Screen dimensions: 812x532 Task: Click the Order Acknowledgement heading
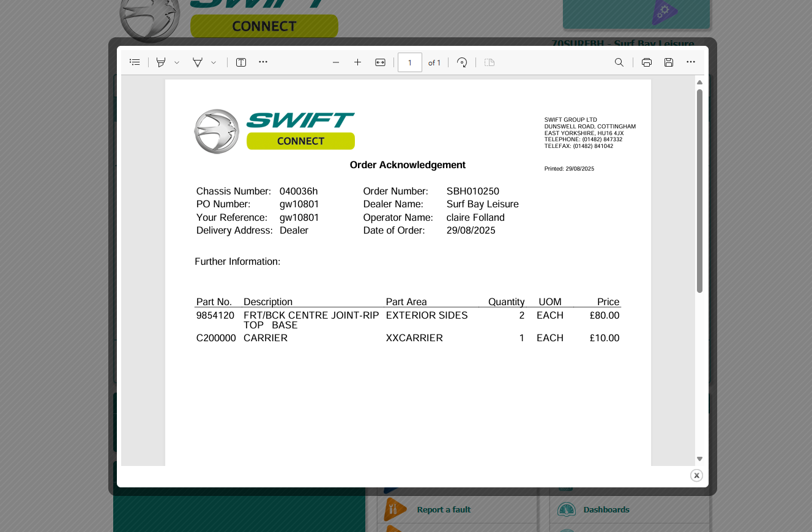[408, 165]
